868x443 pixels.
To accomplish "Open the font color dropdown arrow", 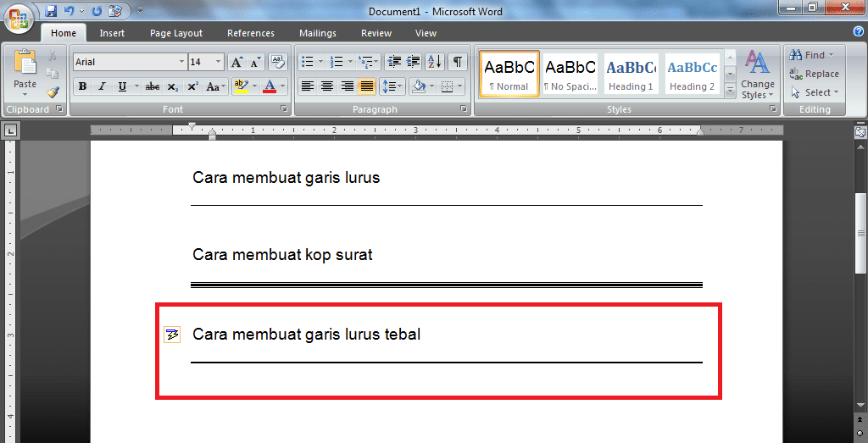I will point(283,87).
